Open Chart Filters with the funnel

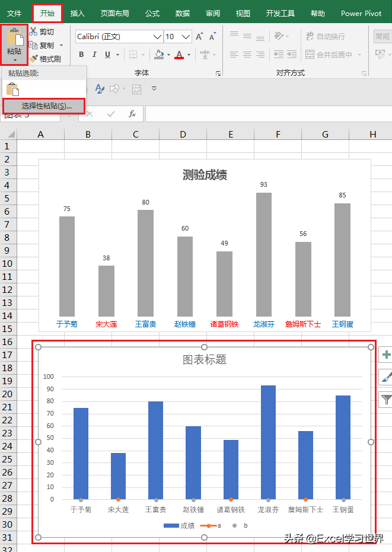(x=386, y=400)
